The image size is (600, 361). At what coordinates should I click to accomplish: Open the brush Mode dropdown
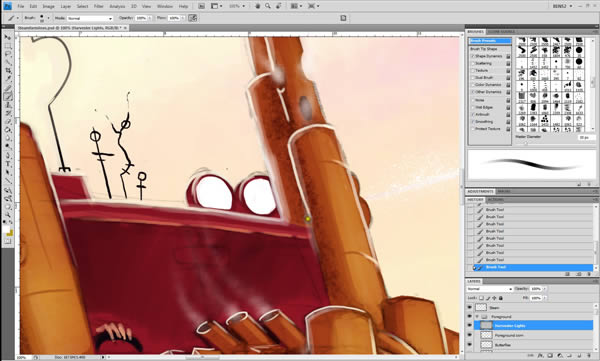tap(90, 18)
